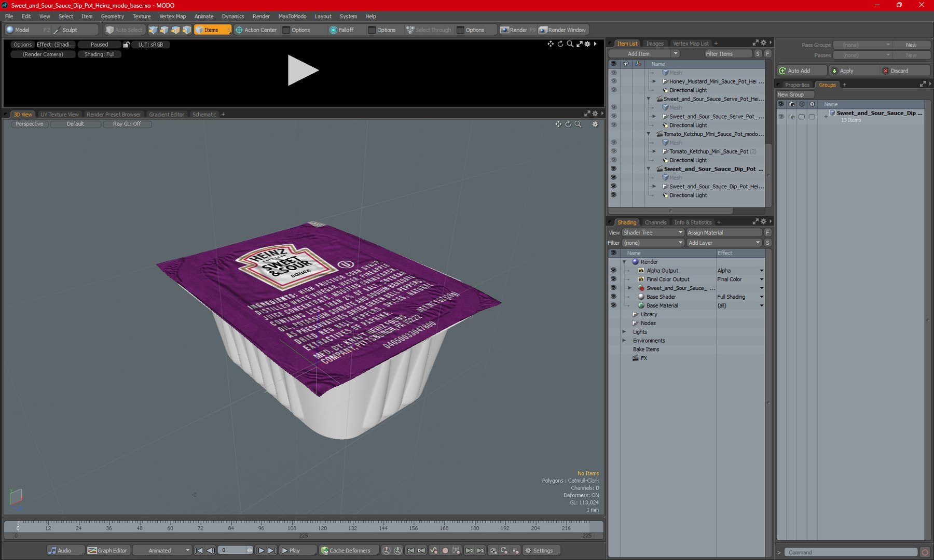Step to previous frame
Screen dimensions: 934x560
tap(210, 550)
